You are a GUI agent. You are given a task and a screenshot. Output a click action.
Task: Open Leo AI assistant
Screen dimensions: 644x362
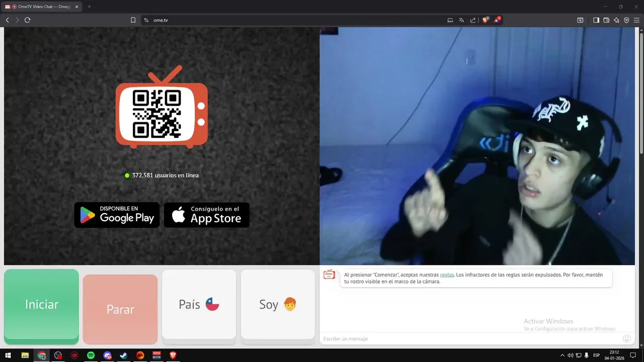pos(616,20)
